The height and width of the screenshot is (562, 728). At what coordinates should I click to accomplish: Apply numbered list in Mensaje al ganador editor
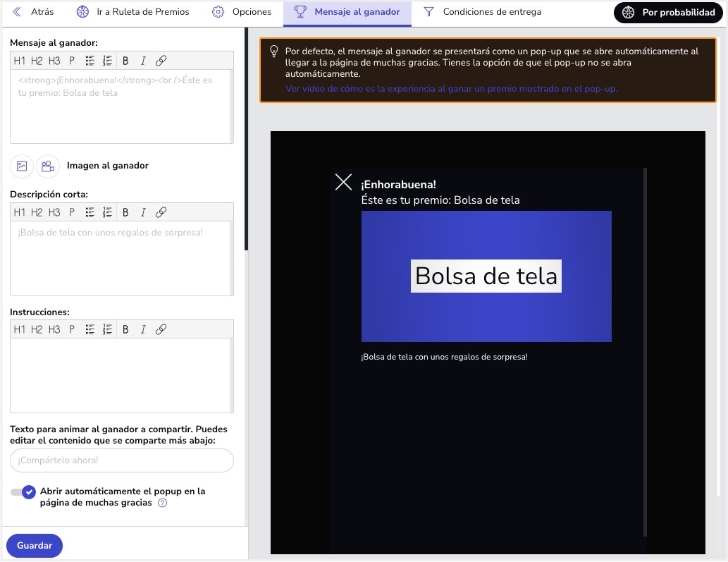[108, 61]
